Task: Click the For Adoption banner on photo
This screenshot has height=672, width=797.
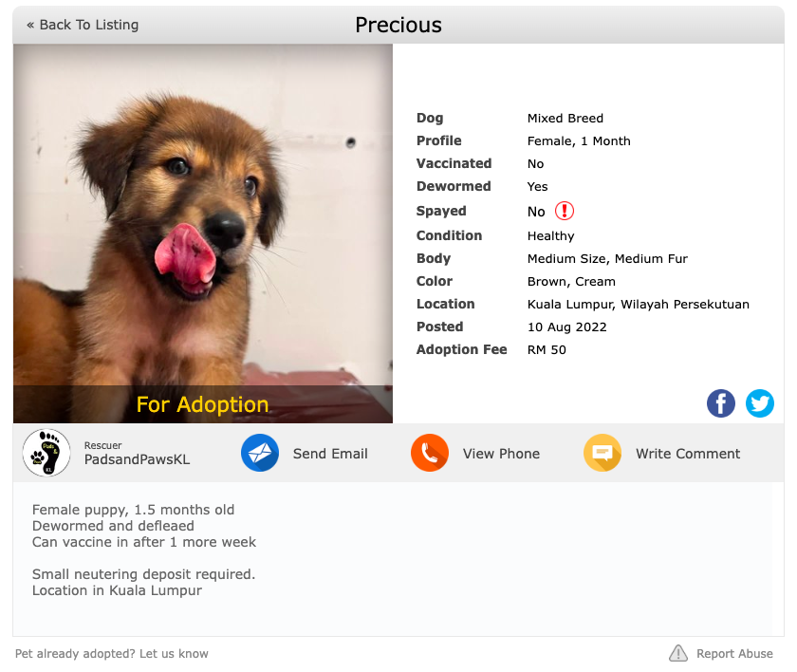Action: point(203,404)
